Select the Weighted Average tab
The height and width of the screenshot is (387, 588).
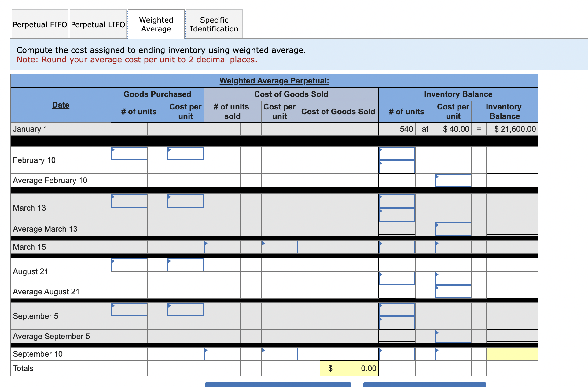pyautogui.click(x=156, y=24)
